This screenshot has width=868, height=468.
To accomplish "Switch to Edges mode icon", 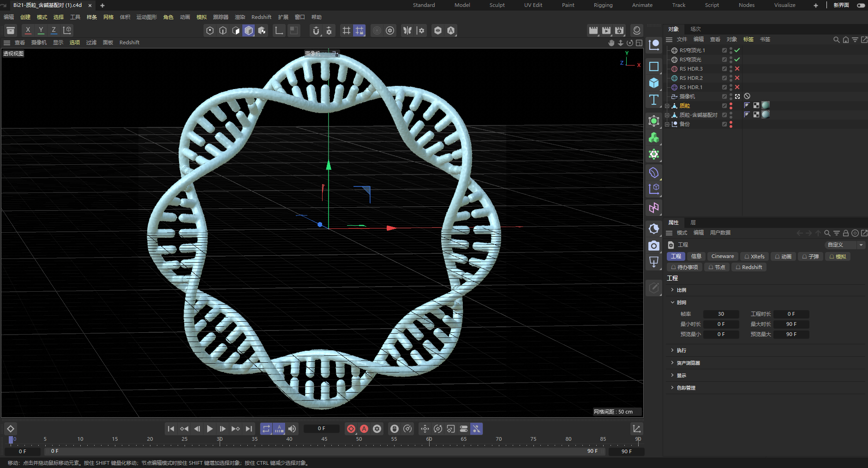I will (223, 30).
